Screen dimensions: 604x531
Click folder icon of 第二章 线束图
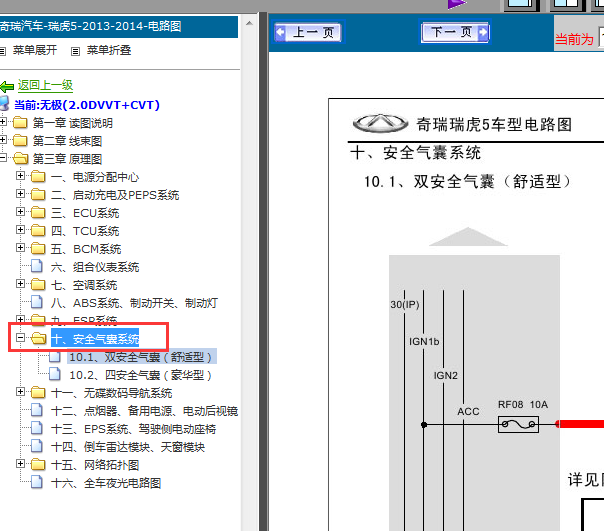point(20,141)
